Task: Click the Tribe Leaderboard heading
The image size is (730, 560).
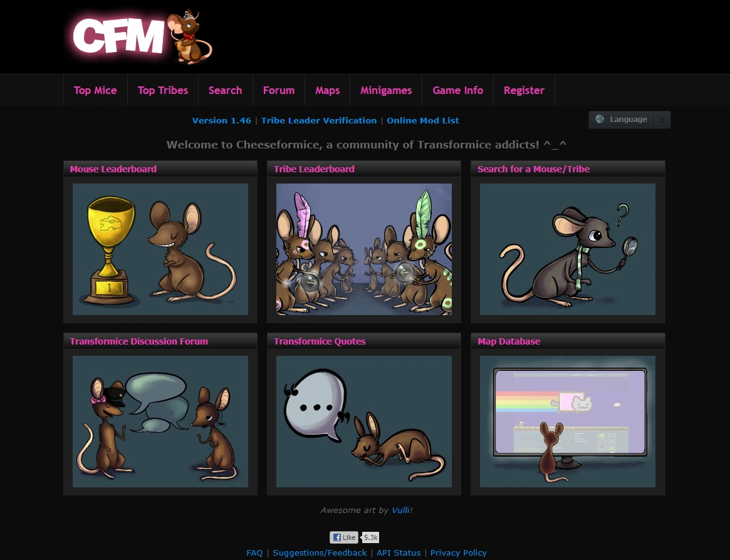Action: (x=315, y=169)
